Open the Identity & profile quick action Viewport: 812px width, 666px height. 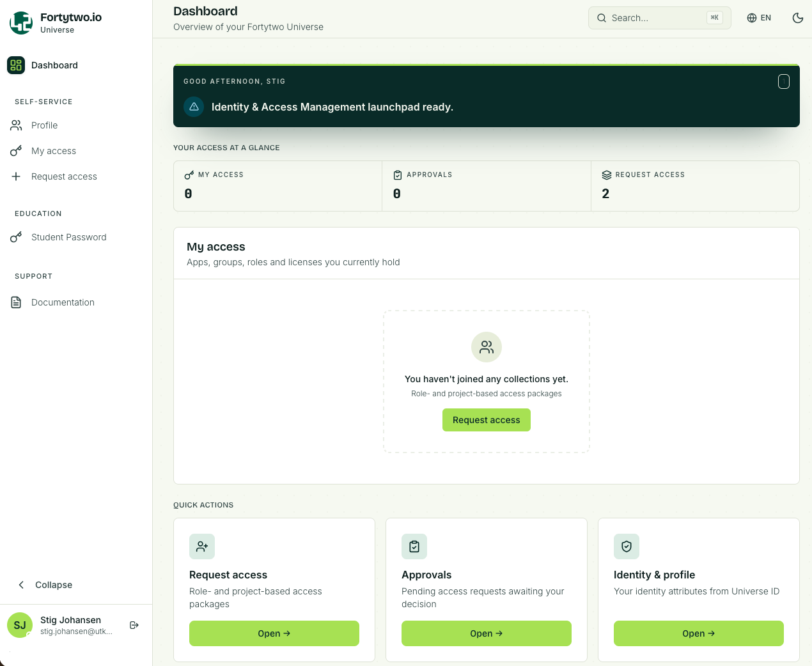click(x=699, y=633)
